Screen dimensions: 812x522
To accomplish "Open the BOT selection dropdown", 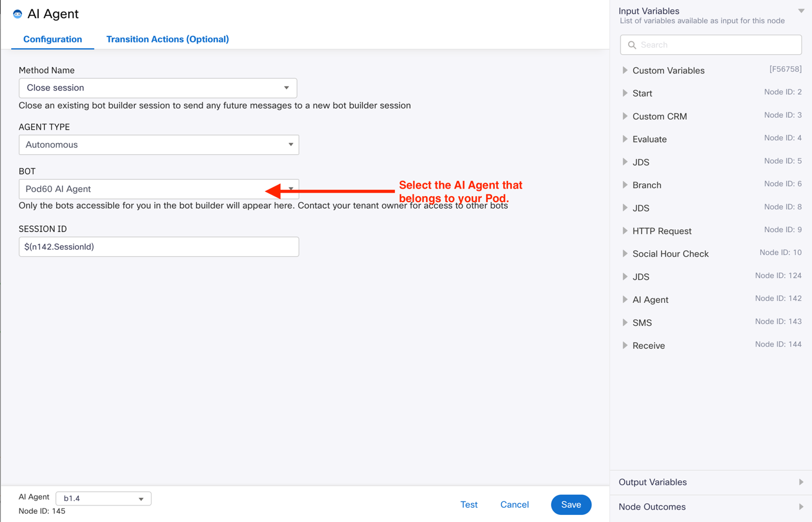I will [x=159, y=189].
